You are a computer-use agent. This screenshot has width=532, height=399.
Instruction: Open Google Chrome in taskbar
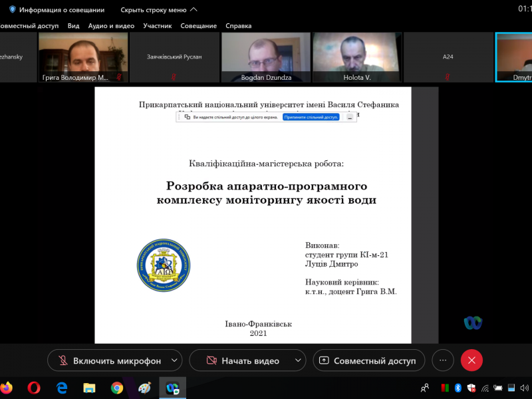(x=117, y=387)
